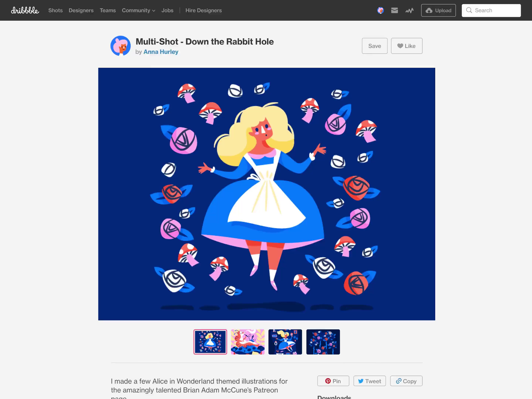Click the Twitter bird icon to Tweet
The image size is (532, 399).
tap(361, 381)
